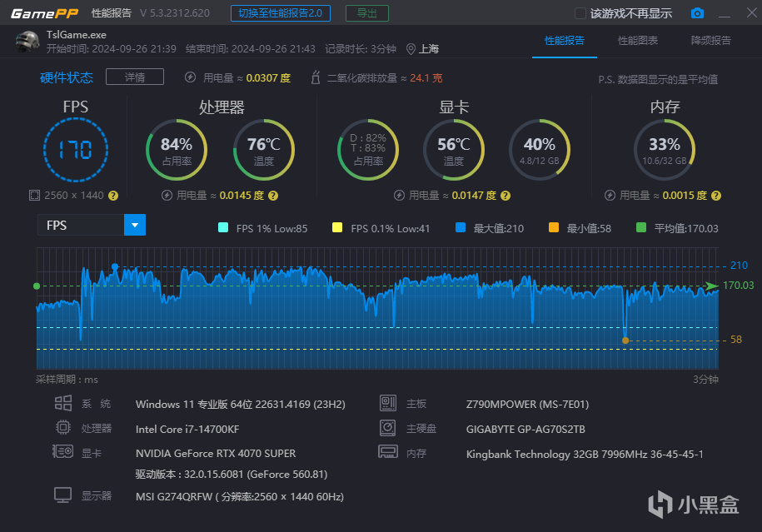762x532 pixels.
Task: Click the green 平均值 legend swatch
Action: click(641, 227)
